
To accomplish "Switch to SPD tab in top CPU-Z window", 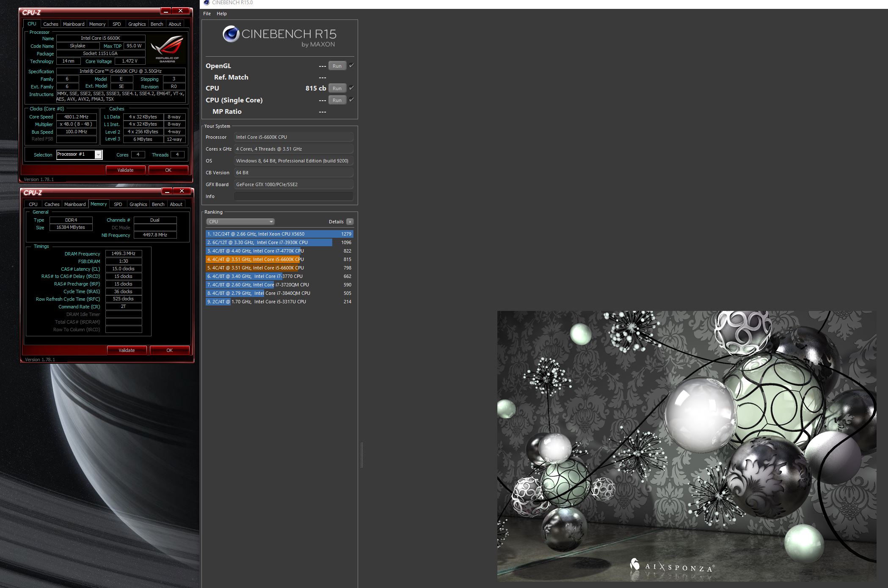I will click(117, 24).
